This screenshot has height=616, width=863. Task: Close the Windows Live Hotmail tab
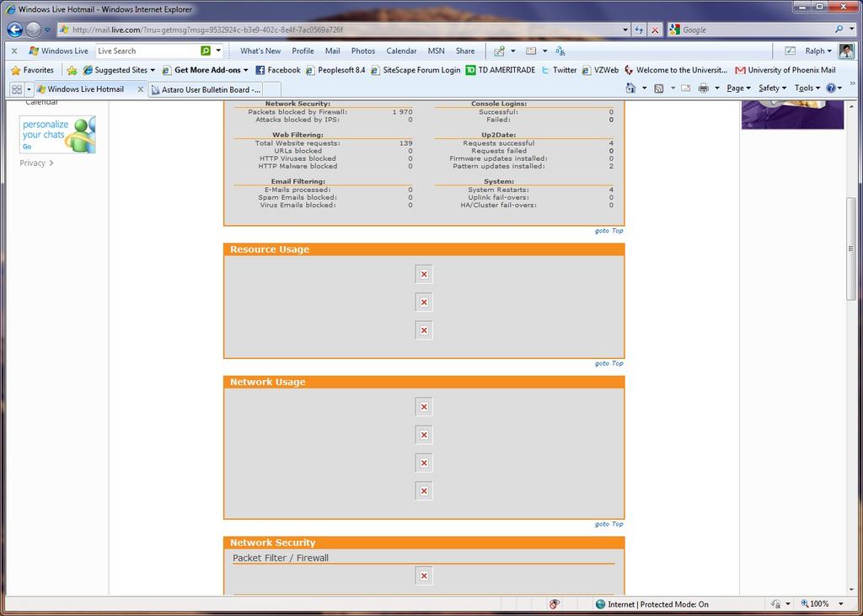141,89
